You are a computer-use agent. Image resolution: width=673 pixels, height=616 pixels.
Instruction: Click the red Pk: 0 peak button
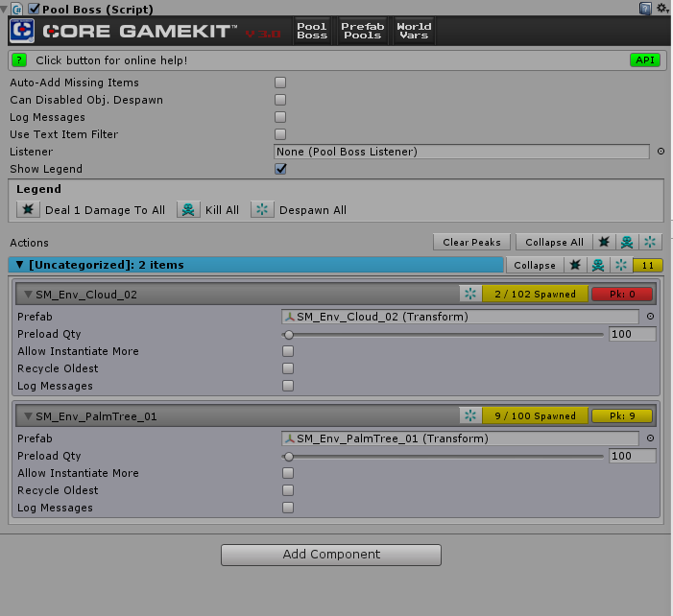[x=622, y=294]
